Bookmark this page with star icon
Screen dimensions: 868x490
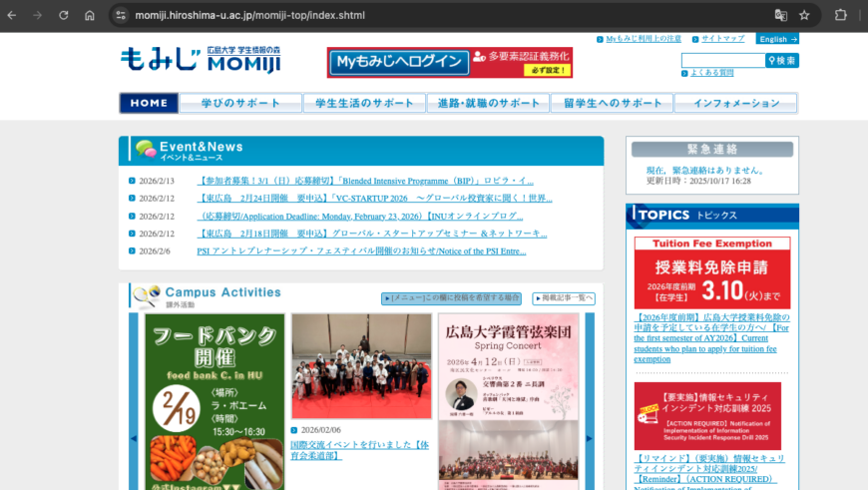[804, 15]
